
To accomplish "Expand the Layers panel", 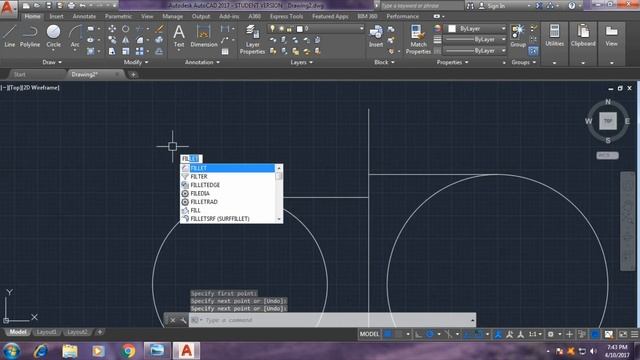I will [x=301, y=62].
